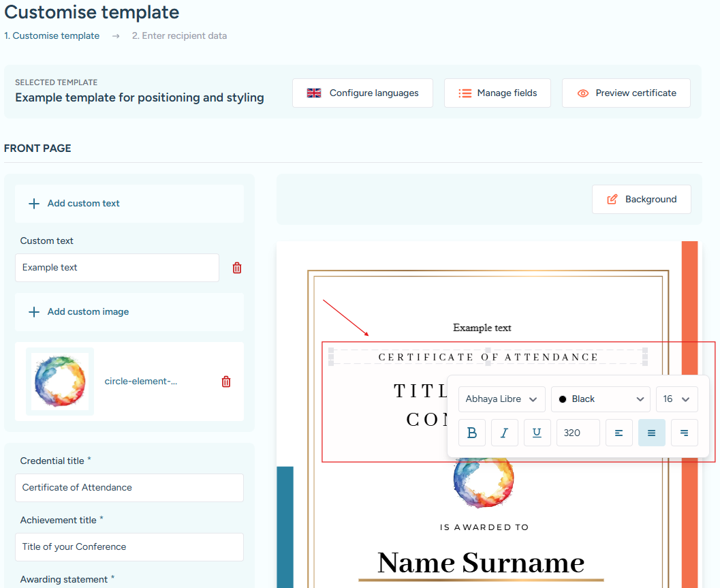The image size is (720, 588).
Task: Open the font size 16 dropdown
Action: [x=676, y=399]
